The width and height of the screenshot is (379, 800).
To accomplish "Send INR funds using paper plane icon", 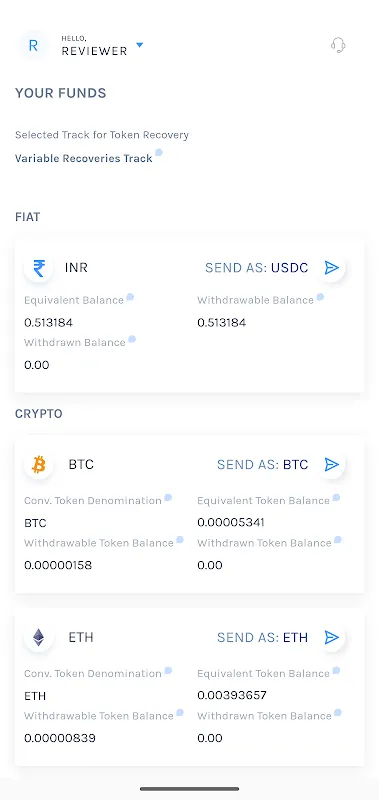I will click(x=332, y=267).
